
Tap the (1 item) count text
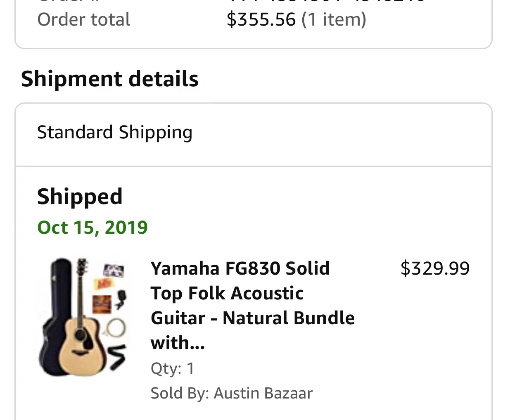(x=334, y=19)
